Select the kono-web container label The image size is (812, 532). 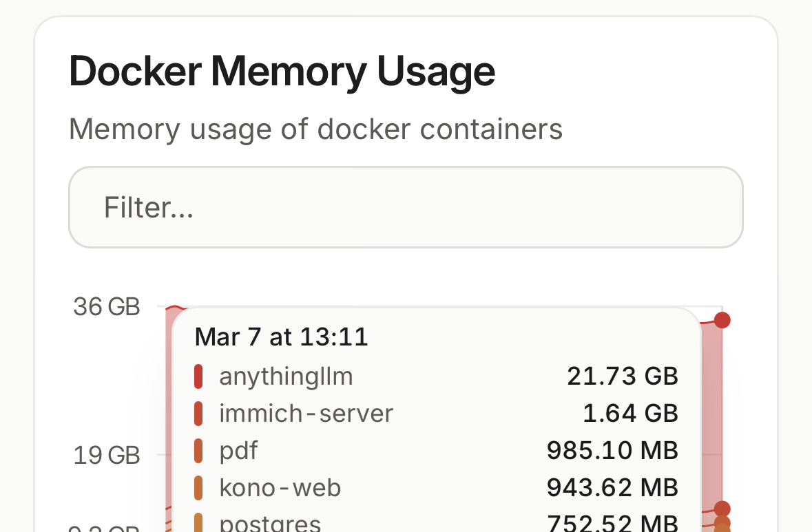pyautogui.click(x=280, y=488)
